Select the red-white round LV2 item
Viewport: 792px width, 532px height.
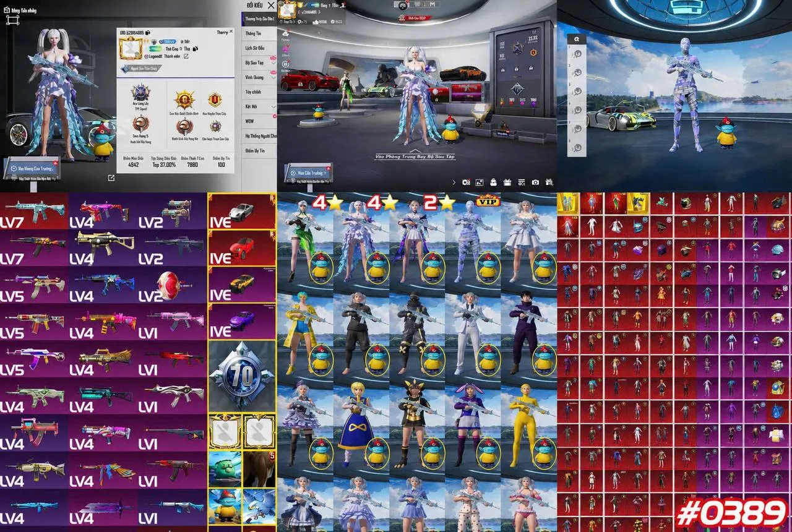(171, 285)
